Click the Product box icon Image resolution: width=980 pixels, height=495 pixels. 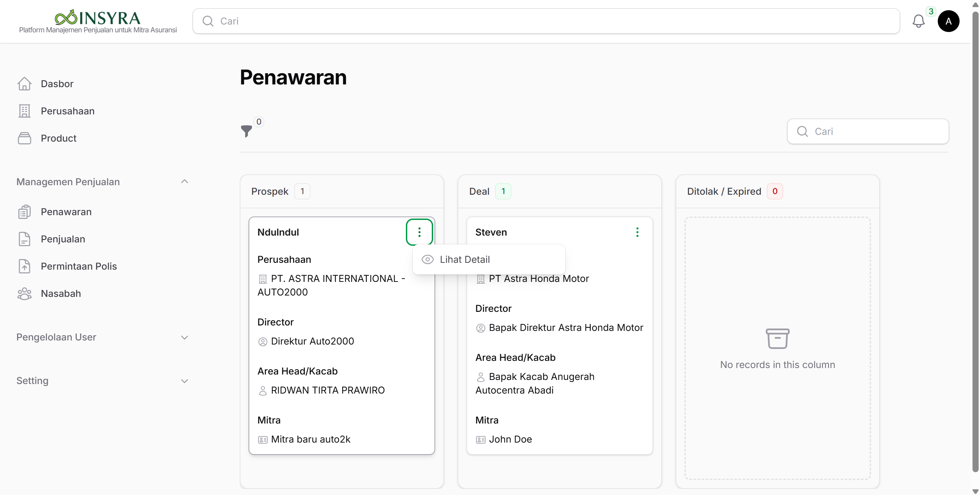tap(25, 138)
